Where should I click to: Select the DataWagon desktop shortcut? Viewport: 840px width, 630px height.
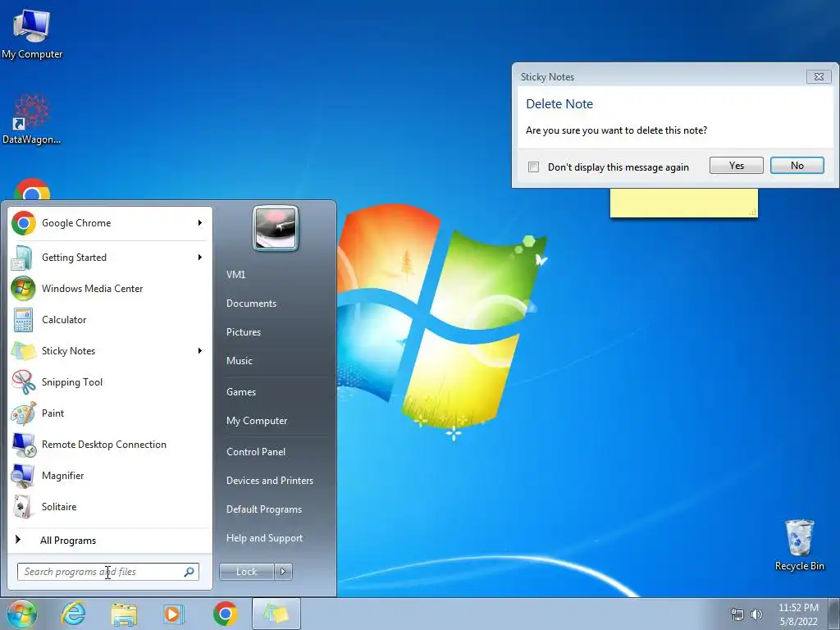click(x=32, y=119)
